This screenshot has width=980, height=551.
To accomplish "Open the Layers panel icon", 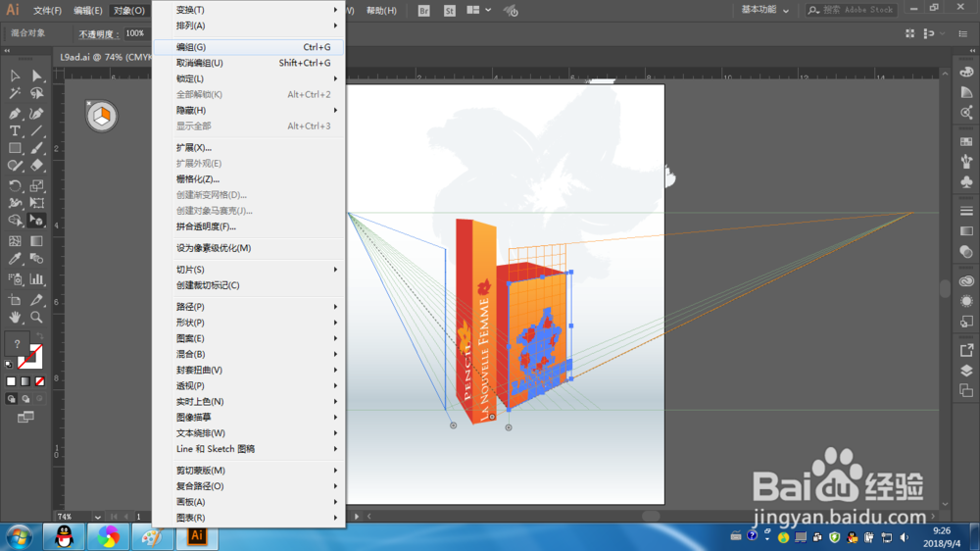I will (x=966, y=371).
